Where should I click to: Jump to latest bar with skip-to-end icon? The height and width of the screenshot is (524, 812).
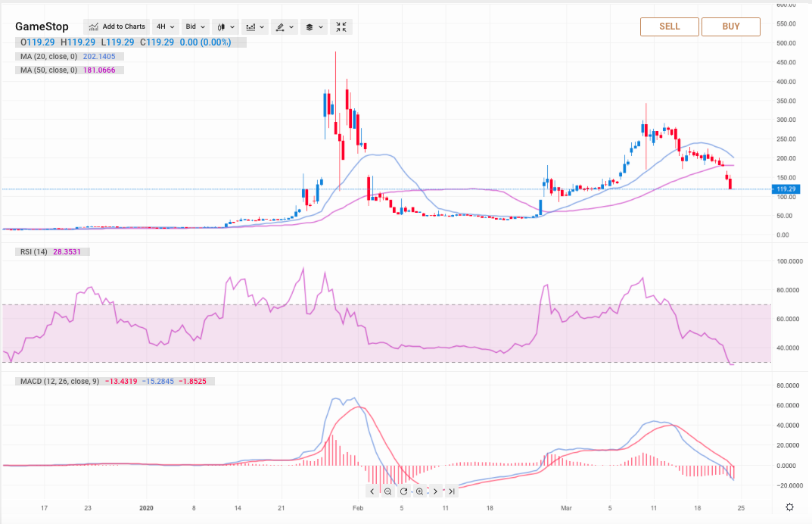point(452,491)
